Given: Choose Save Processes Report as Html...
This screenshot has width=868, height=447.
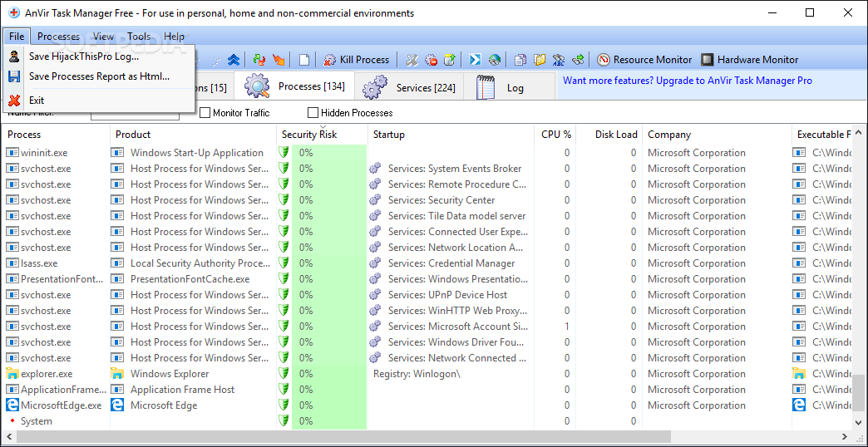Looking at the screenshot, I should 99,76.
